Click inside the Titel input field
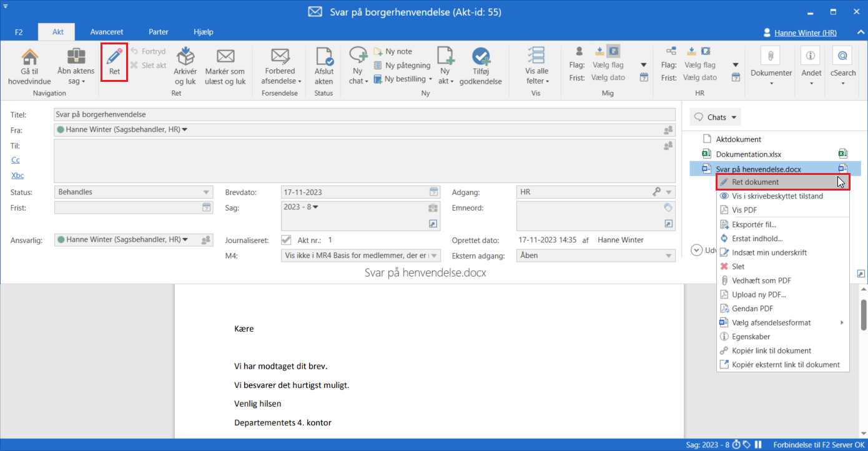 coord(365,114)
